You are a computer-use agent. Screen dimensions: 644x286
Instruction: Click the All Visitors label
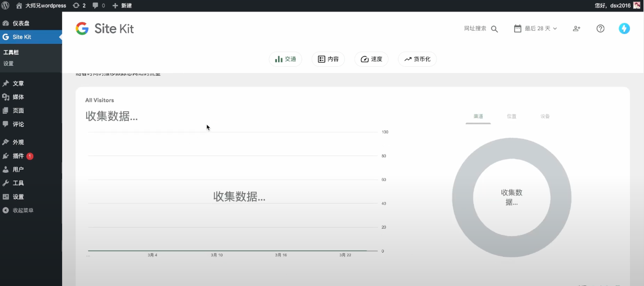click(100, 100)
